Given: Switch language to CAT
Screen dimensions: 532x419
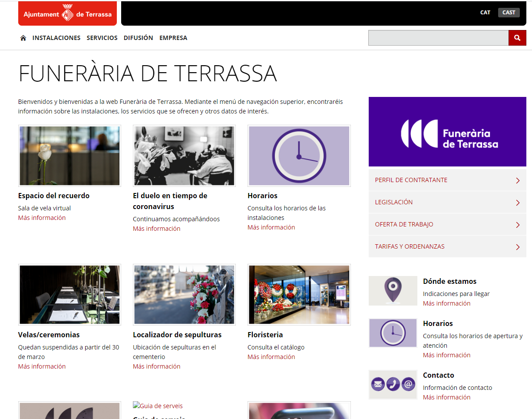Looking at the screenshot, I should pos(485,13).
